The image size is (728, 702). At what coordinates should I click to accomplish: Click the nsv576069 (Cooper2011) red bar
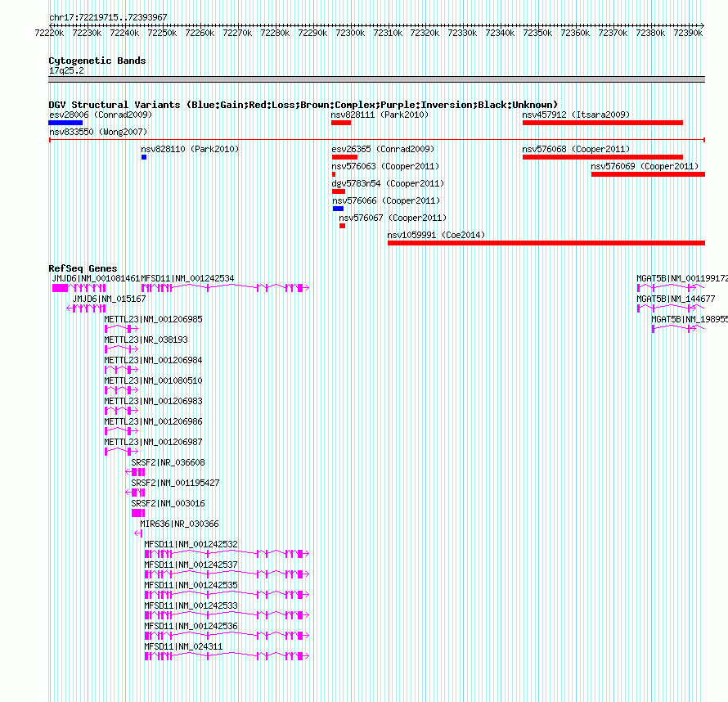(x=648, y=174)
